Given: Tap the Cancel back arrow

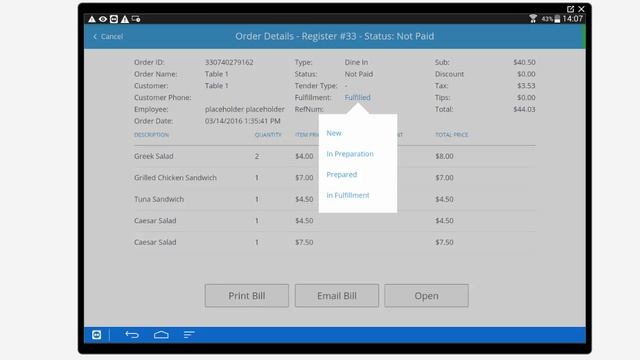Looking at the screenshot, I should (95, 37).
